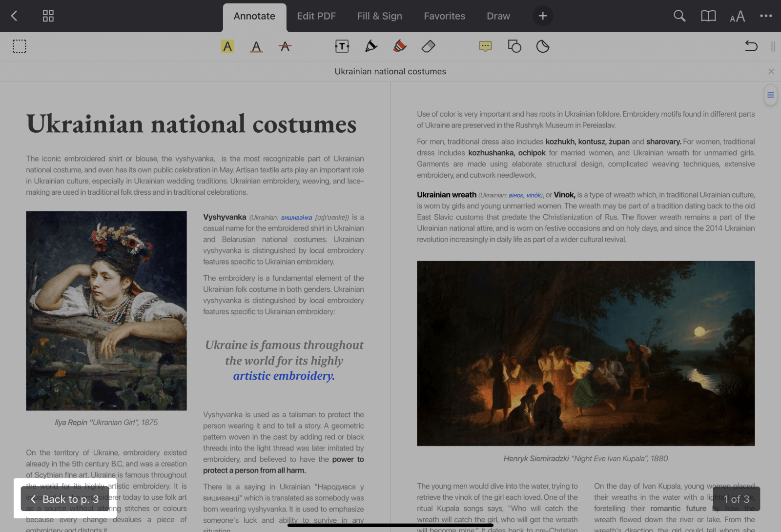The width and height of the screenshot is (781, 532).
Task: Tap bold text 'romantic future'
Action: pos(678,509)
